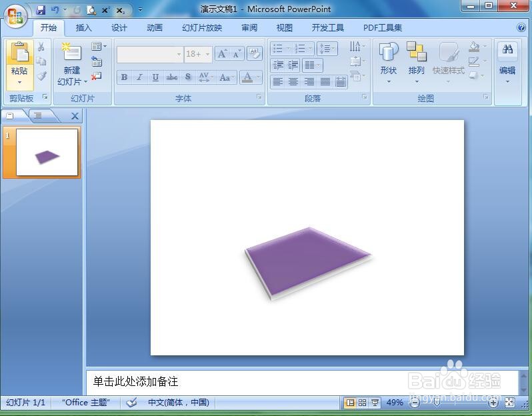Reset the slide layout
The height and width of the screenshot is (416, 532).
97,61
